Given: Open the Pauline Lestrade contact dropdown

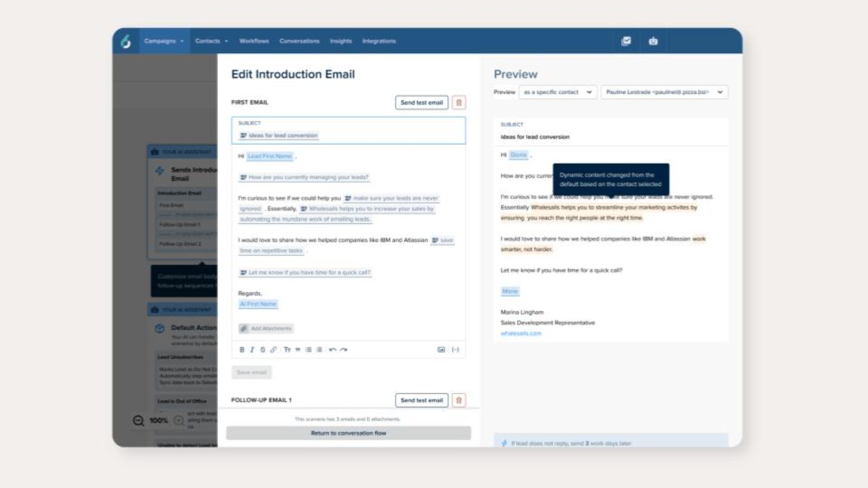Looking at the screenshot, I should 665,92.
